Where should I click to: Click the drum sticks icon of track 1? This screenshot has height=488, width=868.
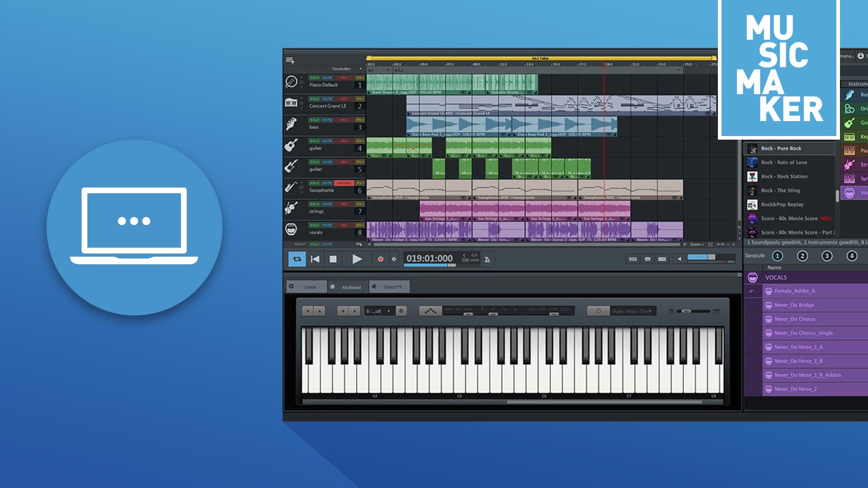(x=291, y=82)
